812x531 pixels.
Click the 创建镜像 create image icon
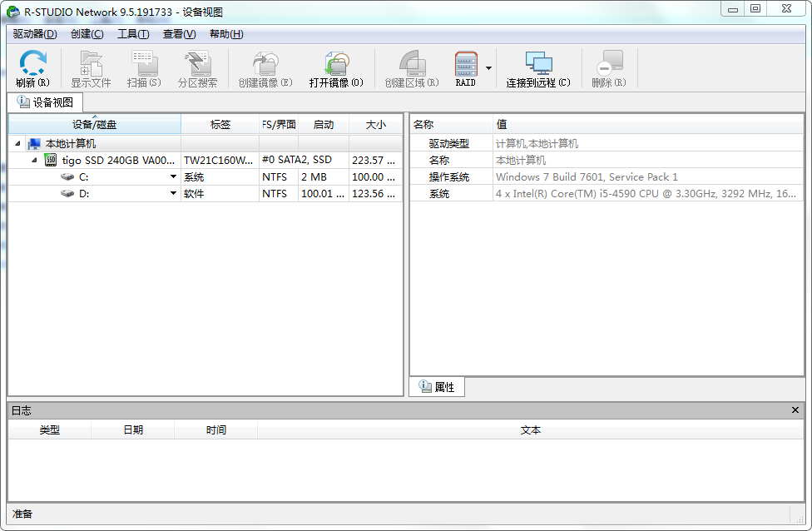[263, 67]
